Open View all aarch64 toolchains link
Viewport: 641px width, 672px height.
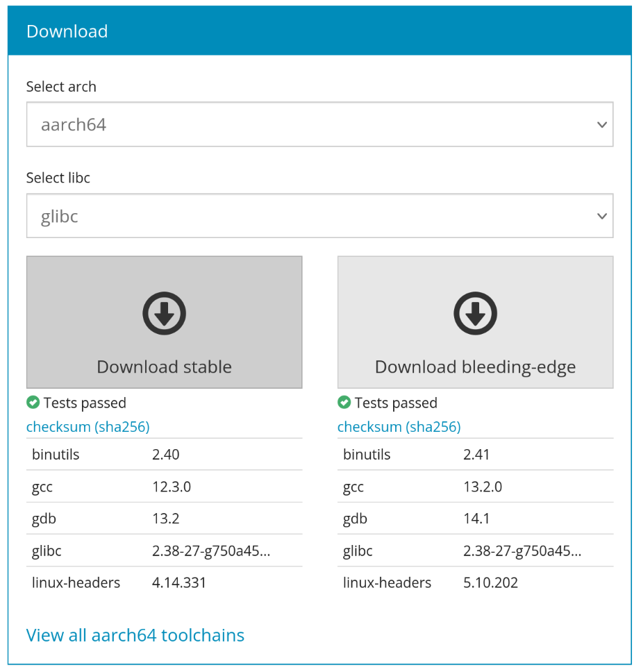(x=135, y=635)
